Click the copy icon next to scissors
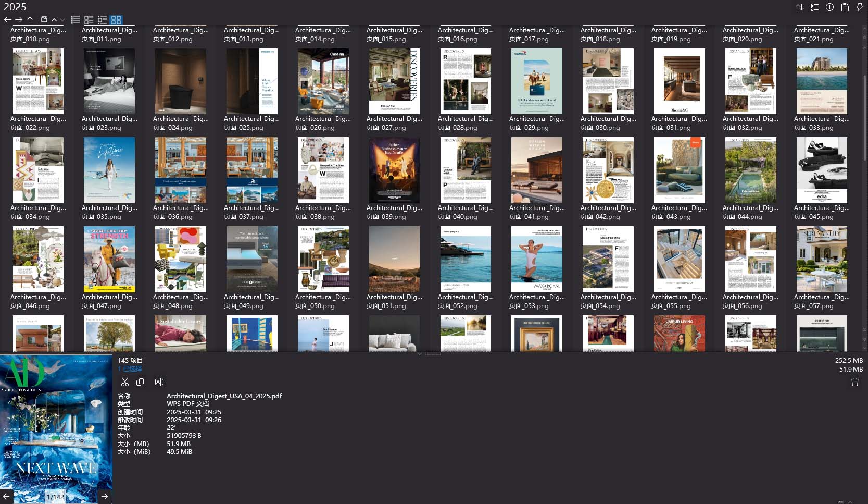Screen dimensions: 868x504 [x=140, y=382]
